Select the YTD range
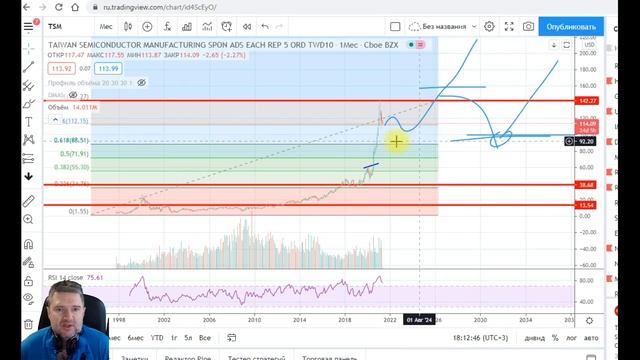This screenshot has width=640, height=360. 157,338
